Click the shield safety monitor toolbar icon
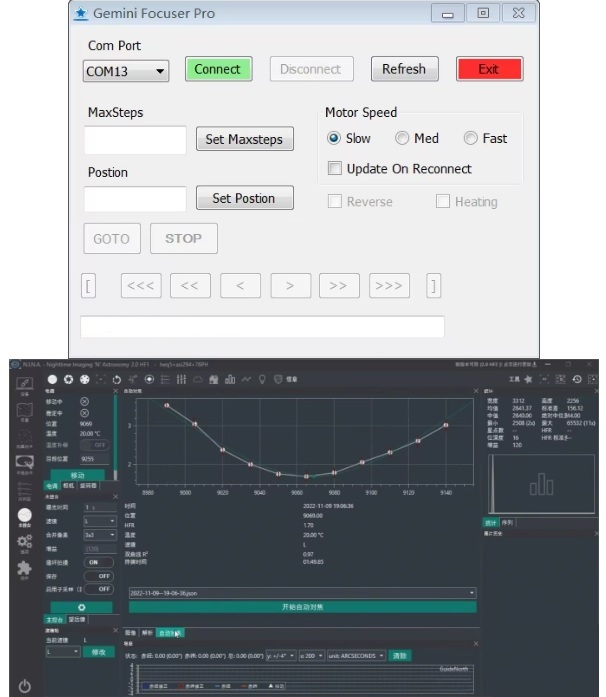Screen dimensions: 606x697 tap(278, 379)
